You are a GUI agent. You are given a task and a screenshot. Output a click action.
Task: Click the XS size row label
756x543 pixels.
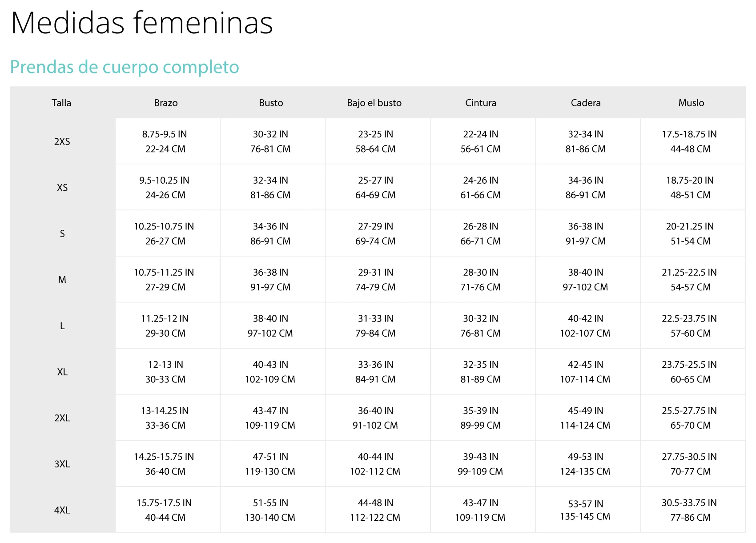pyautogui.click(x=62, y=188)
